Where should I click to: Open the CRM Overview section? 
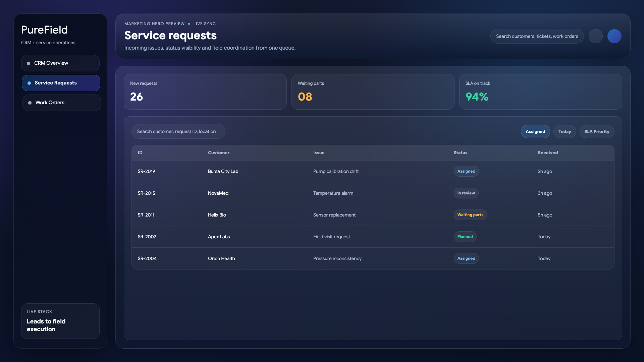tap(60, 63)
